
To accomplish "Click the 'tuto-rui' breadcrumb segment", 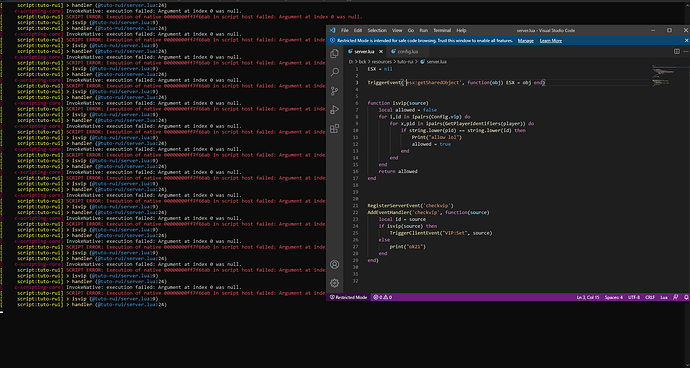I will click(x=405, y=62).
